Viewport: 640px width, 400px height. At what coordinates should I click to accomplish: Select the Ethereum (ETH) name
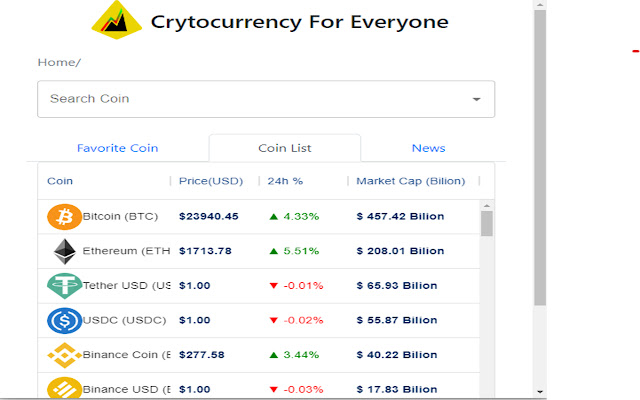pos(126,251)
